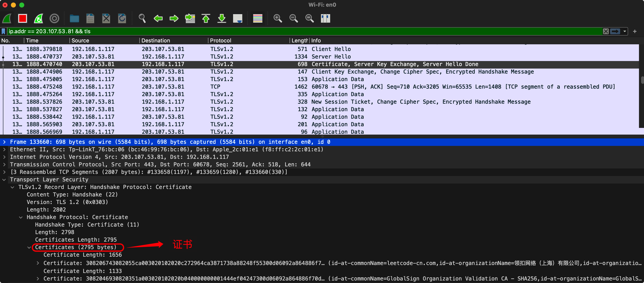Jump to the last packet
The image size is (644, 283).
222,18
